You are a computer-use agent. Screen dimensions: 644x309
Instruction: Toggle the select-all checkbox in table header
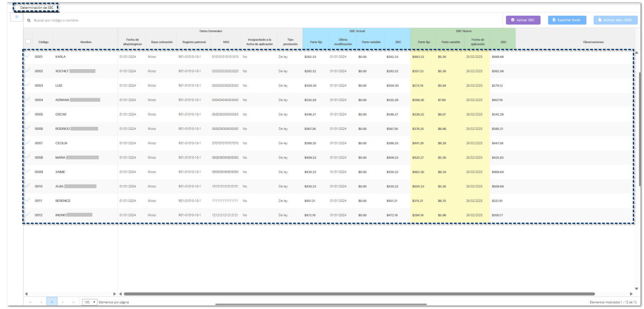(28, 42)
